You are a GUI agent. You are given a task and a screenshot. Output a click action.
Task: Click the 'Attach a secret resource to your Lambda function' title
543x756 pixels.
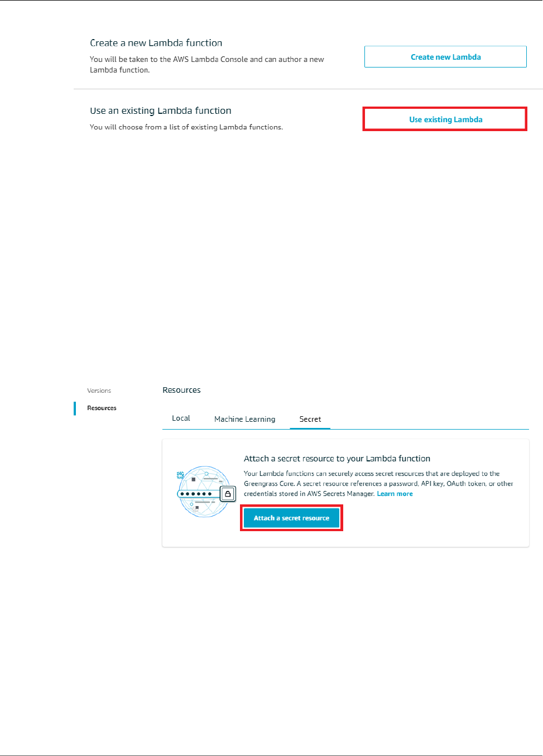[337, 459]
